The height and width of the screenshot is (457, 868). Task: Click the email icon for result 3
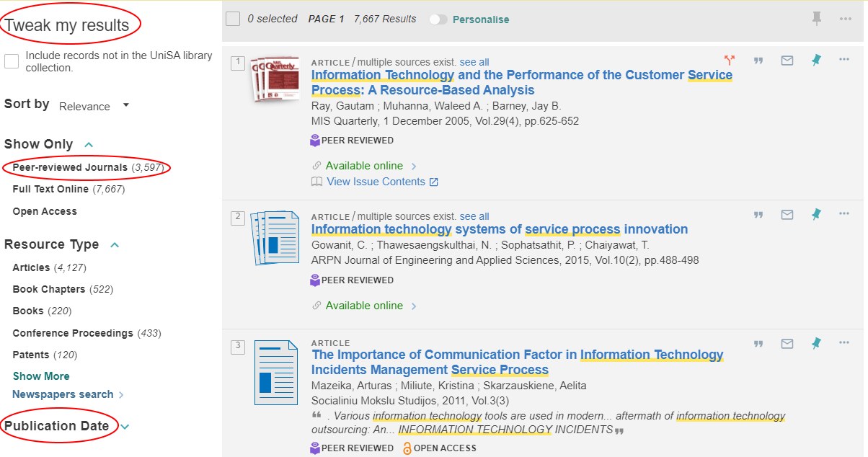click(x=787, y=344)
